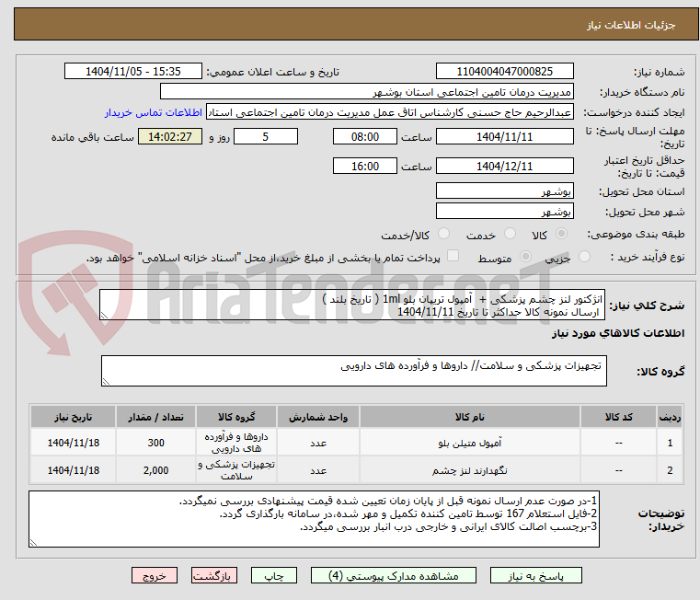Click the تجهیزات پزشکی و سلامت cell
This screenshot has width=700, height=600.
click(x=236, y=470)
